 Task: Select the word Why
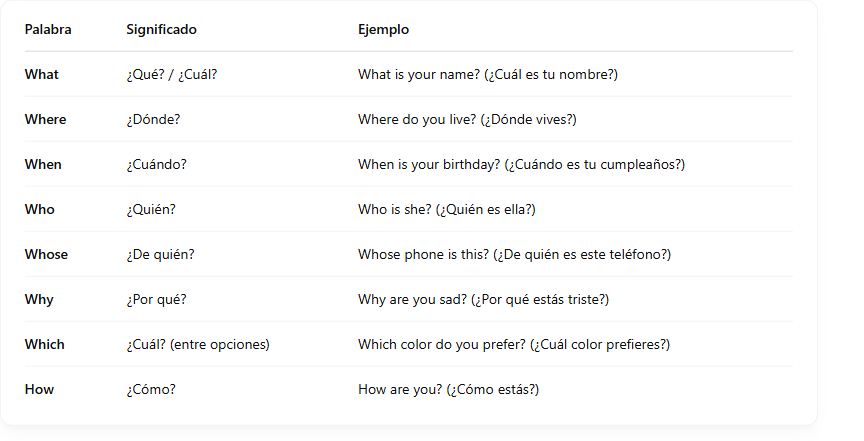(x=39, y=299)
